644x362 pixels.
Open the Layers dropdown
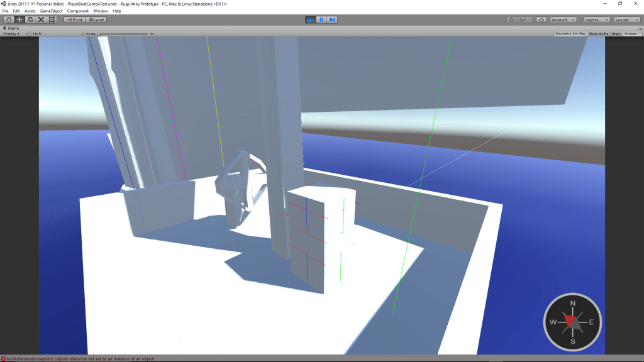(x=596, y=19)
